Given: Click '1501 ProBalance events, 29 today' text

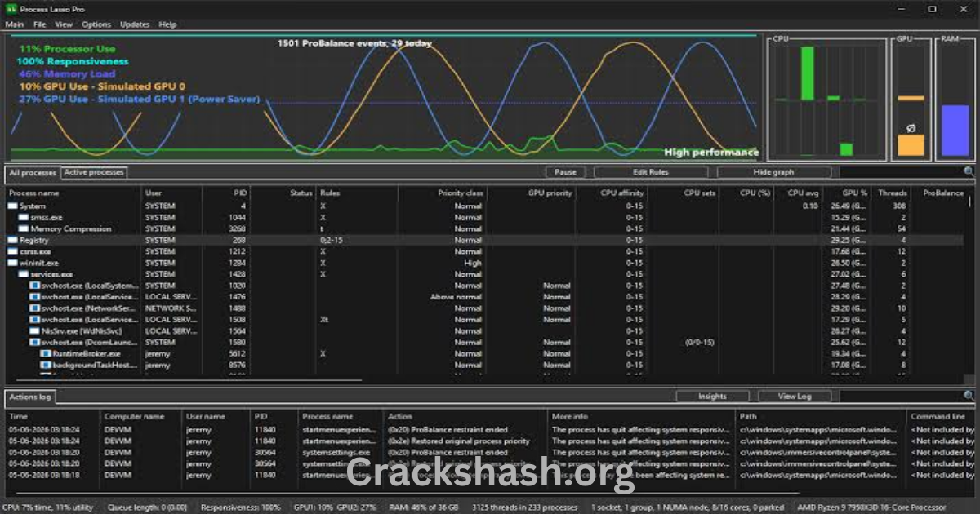Looking at the screenshot, I should (354, 43).
